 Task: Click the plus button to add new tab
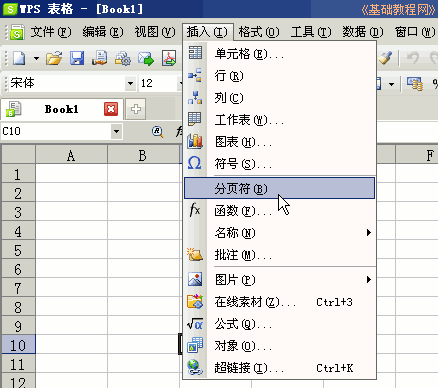click(136, 109)
